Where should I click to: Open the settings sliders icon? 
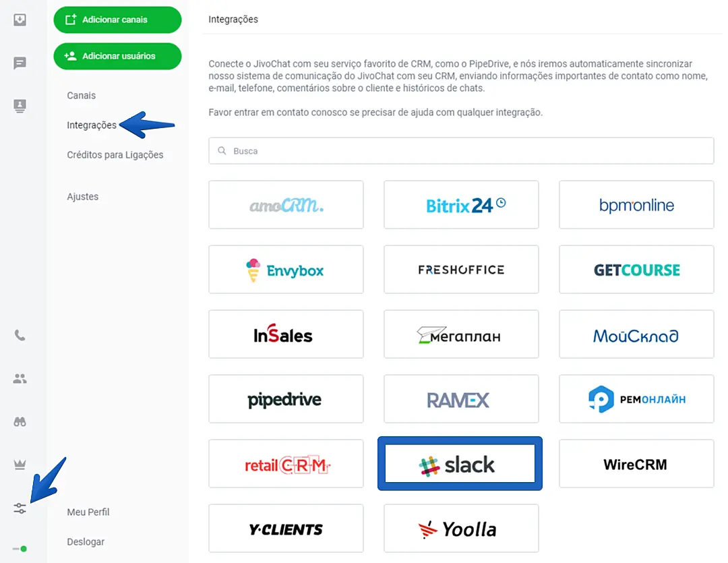[20, 508]
